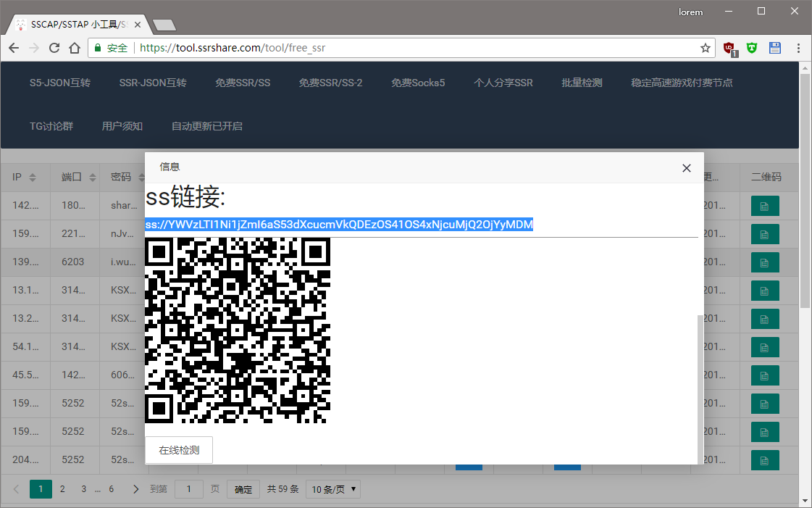Viewport: 812px width, 508px height.
Task: Go to 免费SSR/SS-2 page
Action: click(330, 83)
